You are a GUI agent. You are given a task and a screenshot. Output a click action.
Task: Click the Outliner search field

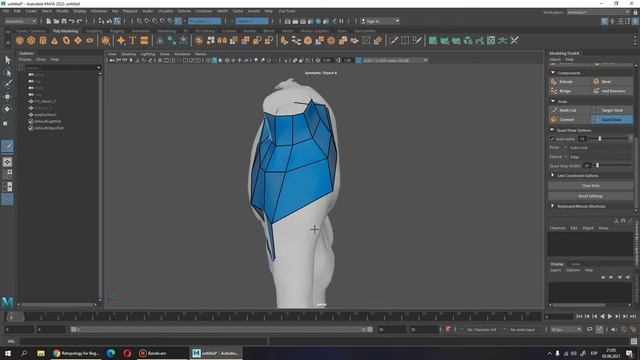62,68
